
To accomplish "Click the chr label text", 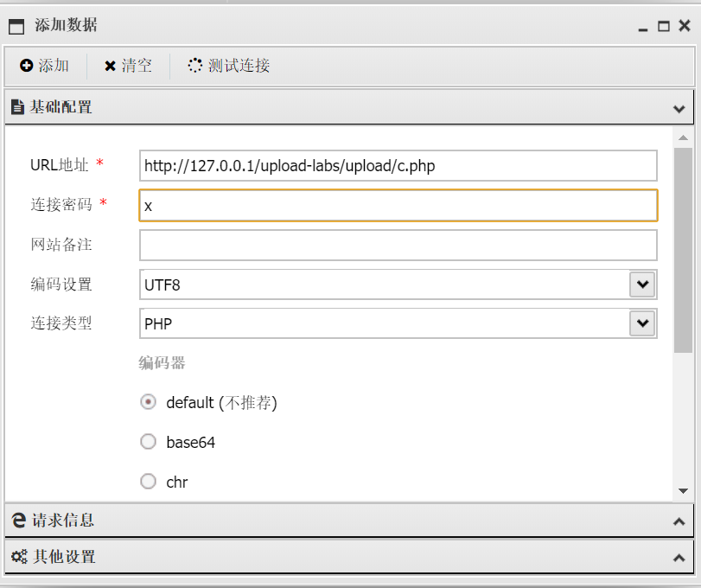I will coord(177,482).
